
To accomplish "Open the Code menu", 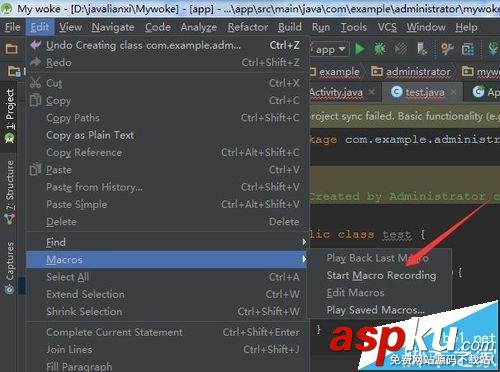I will 158,27.
